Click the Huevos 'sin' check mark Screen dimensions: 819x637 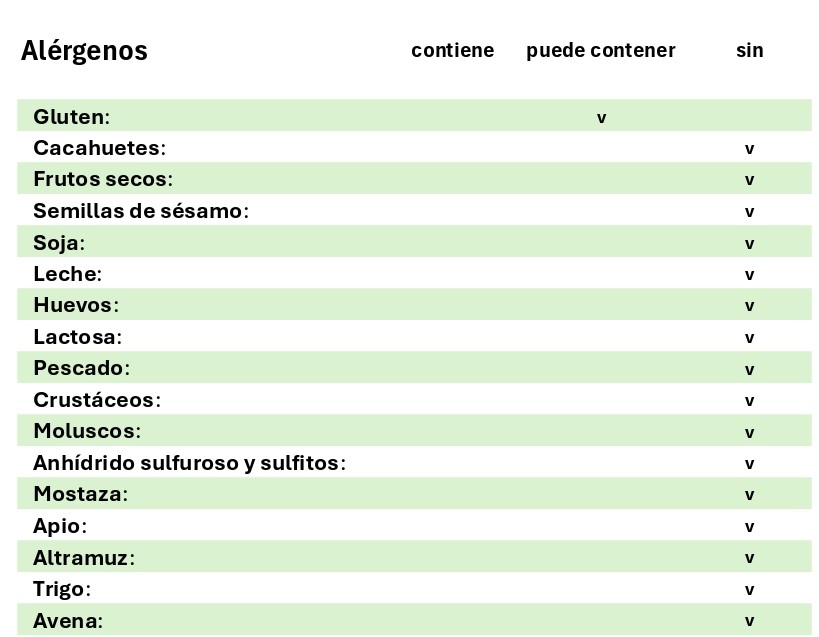(x=749, y=306)
